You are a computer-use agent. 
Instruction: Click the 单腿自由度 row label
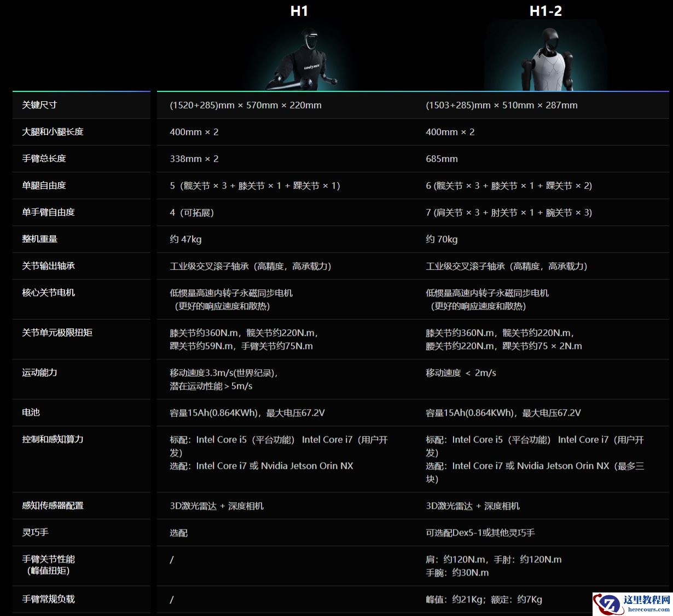tap(44, 185)
